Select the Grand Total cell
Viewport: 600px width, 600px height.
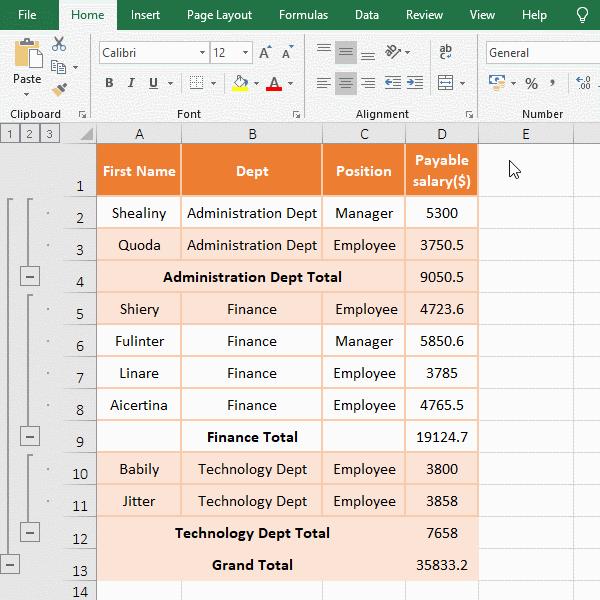[x=252, y=565]
